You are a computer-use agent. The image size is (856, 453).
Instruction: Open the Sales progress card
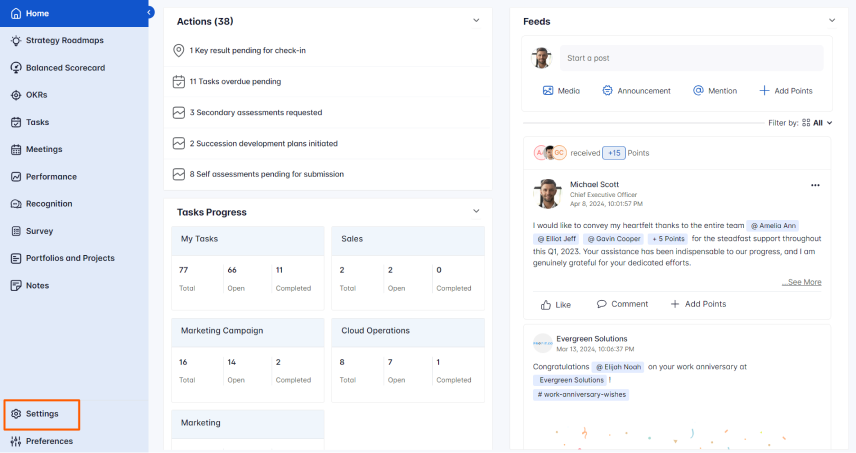point(408,268)
